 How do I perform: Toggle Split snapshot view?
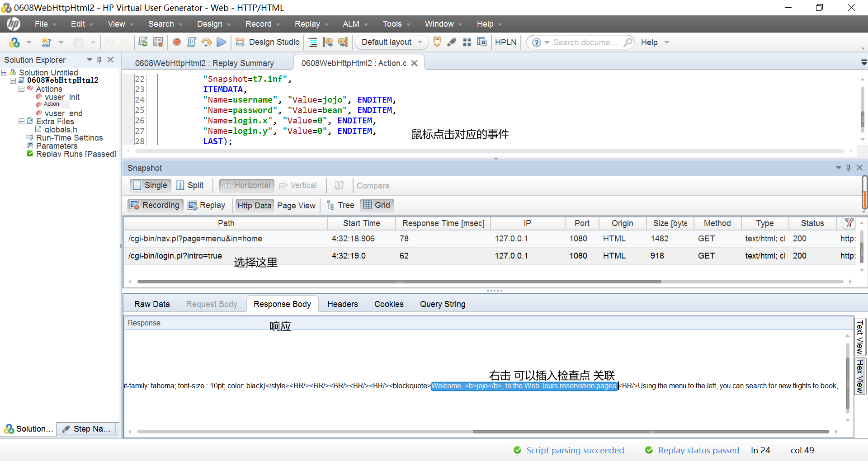coord(190,185)
